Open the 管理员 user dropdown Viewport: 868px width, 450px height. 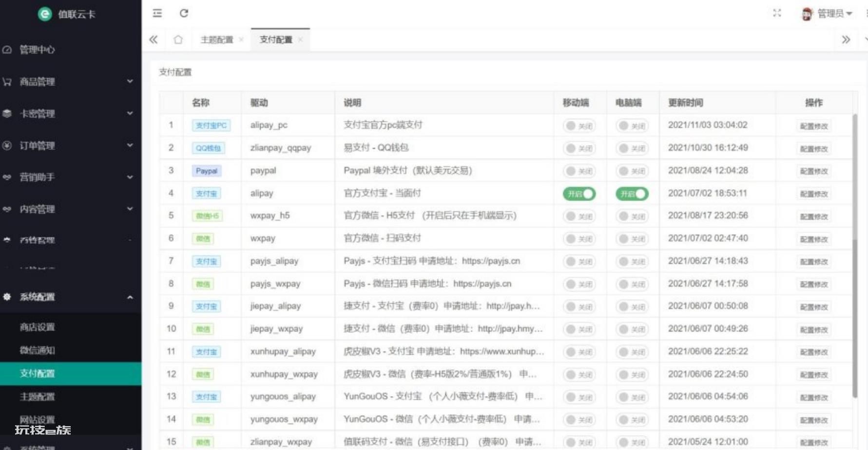click(834, 14)
